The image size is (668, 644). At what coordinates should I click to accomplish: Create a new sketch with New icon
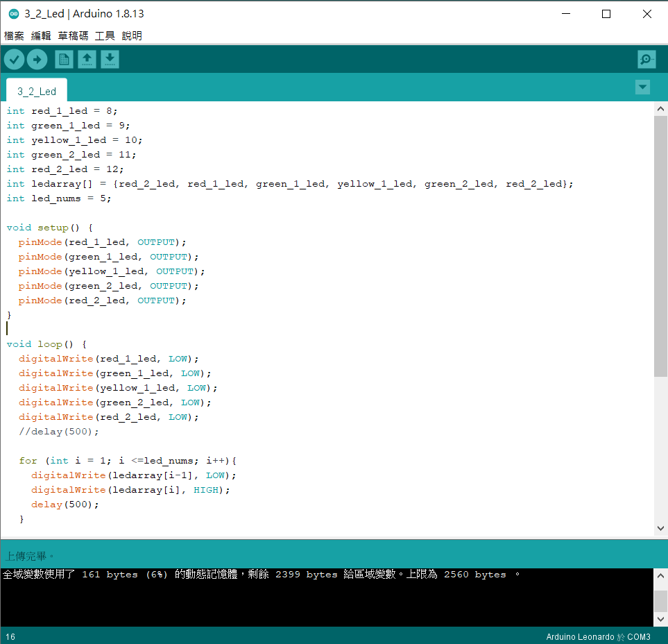(64, 60)
